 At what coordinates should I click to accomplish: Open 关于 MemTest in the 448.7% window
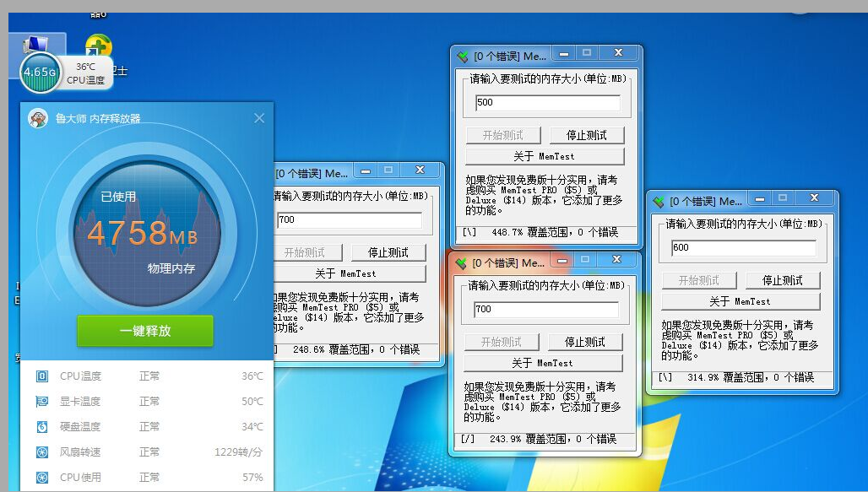click(x=545, y=157)
